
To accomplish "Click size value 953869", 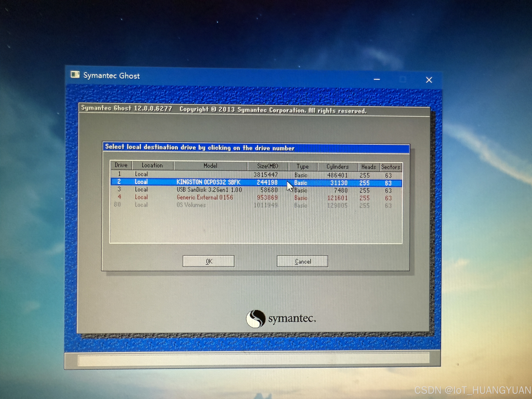I will (x=267, y=198).
